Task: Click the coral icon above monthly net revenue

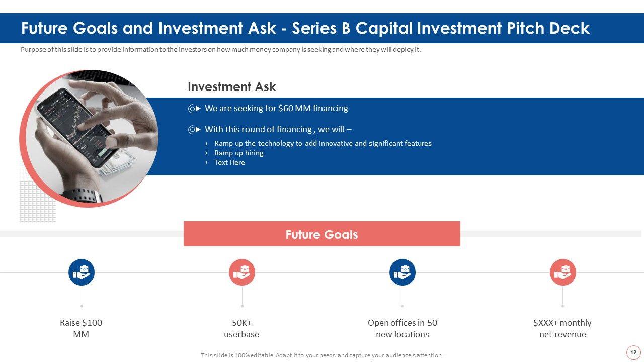Action: [563, 273]
